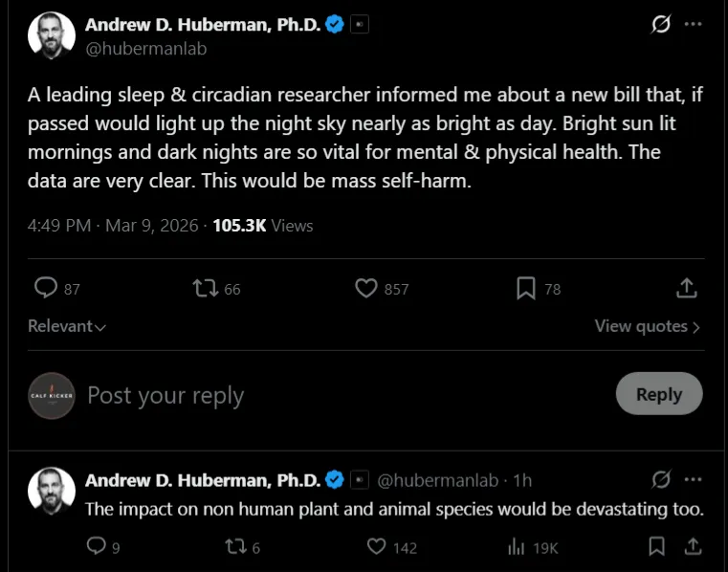Open View quotes link
This screenshot has height=572, width=728.
[647, 326]
